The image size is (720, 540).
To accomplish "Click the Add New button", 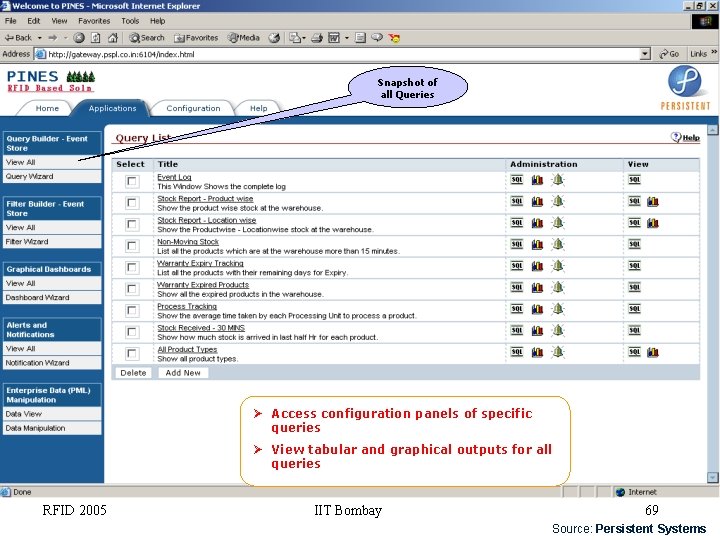I will point(183,373).
